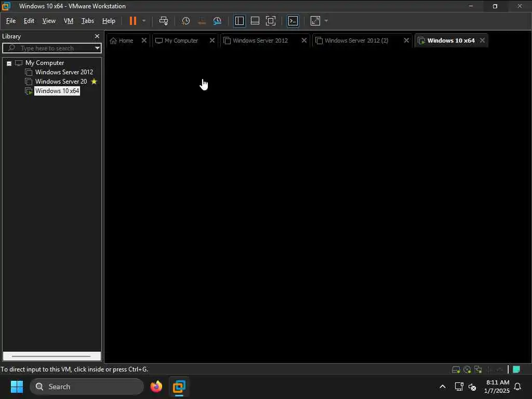Select My Computer in the library
This screenshot has height=399, width=532.
[45, 63]
